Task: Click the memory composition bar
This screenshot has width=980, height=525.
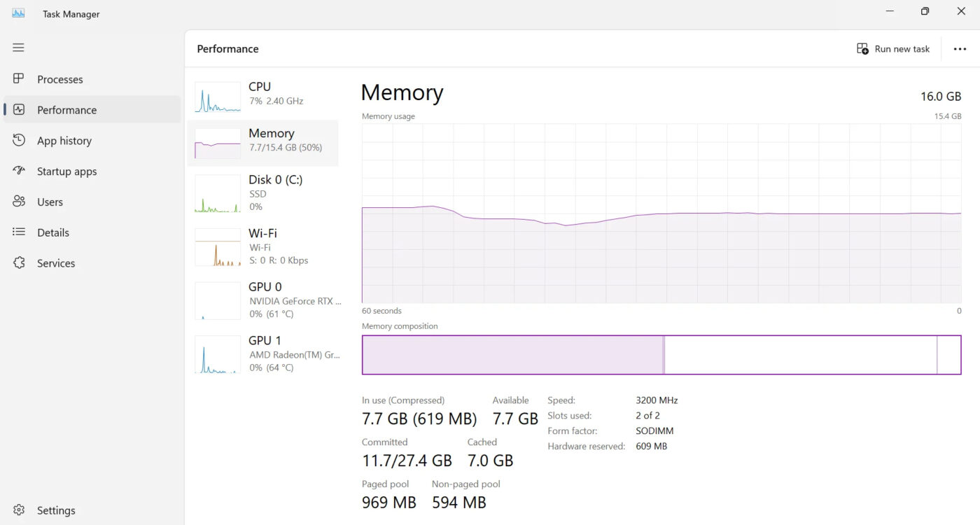Action: pos(661,355)
